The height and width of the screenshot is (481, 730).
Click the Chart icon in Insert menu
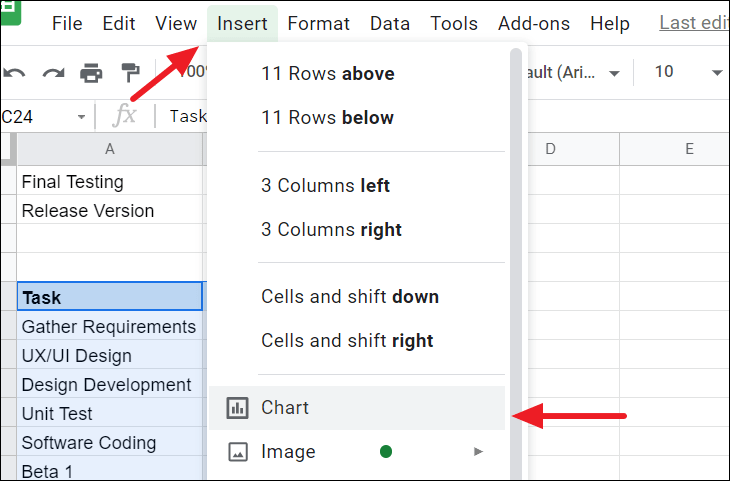[x=237, y=408]
